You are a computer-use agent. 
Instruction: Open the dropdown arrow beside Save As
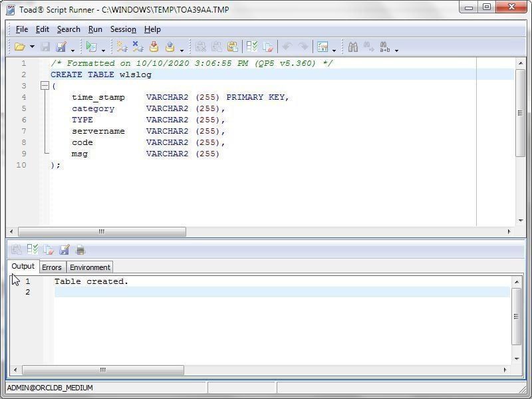[72, 50]
